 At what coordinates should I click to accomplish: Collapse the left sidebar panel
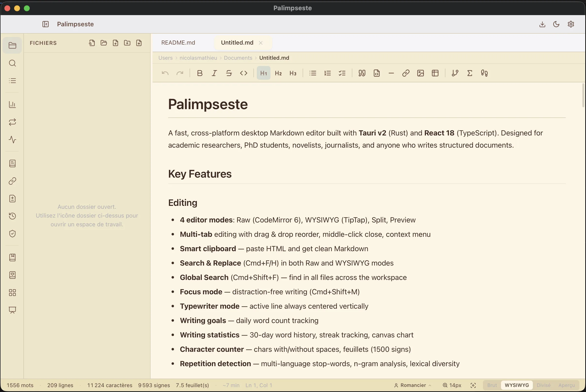click(x=46, y=24)
